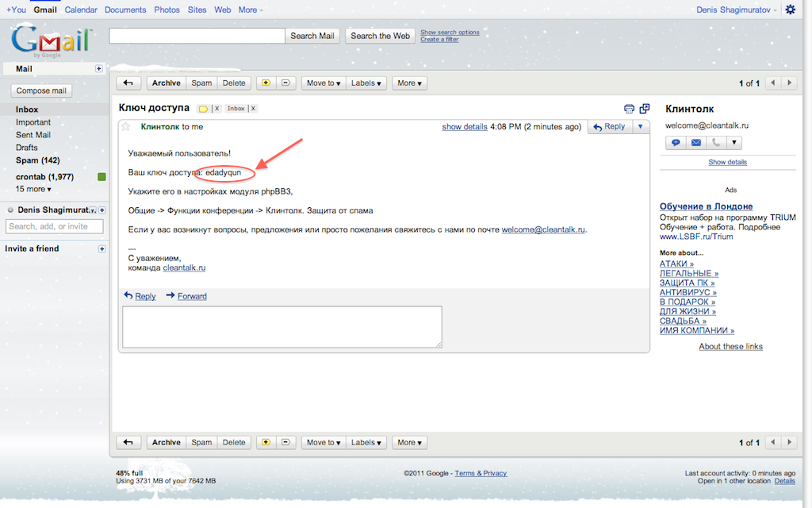This screenshot has height=508, width=812.
Task: Open the top Labels dropdown
Action: click(x=366, y=83)
